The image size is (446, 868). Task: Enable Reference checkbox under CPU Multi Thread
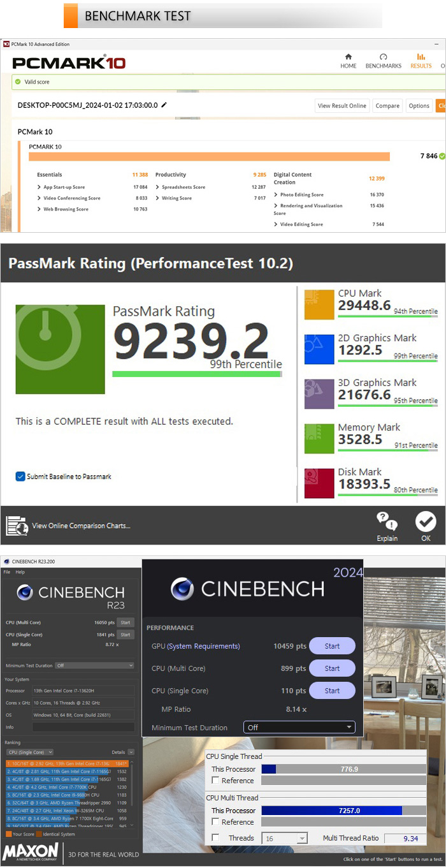click(215, 822)
